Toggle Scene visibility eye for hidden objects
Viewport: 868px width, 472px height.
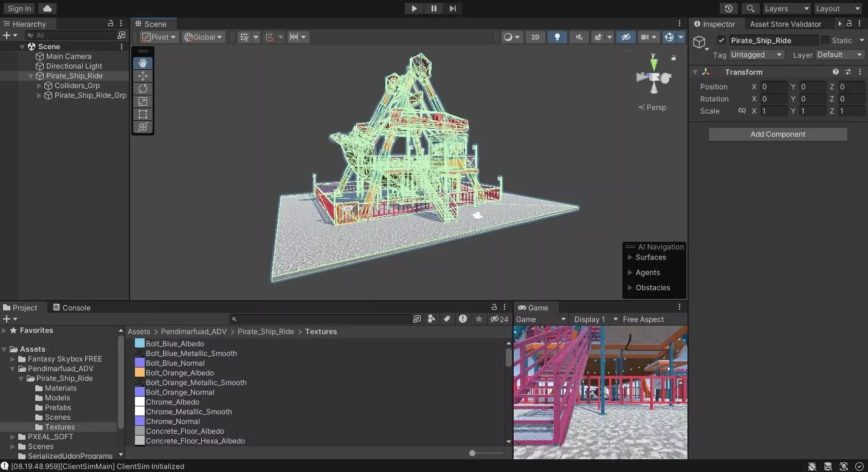625,37
